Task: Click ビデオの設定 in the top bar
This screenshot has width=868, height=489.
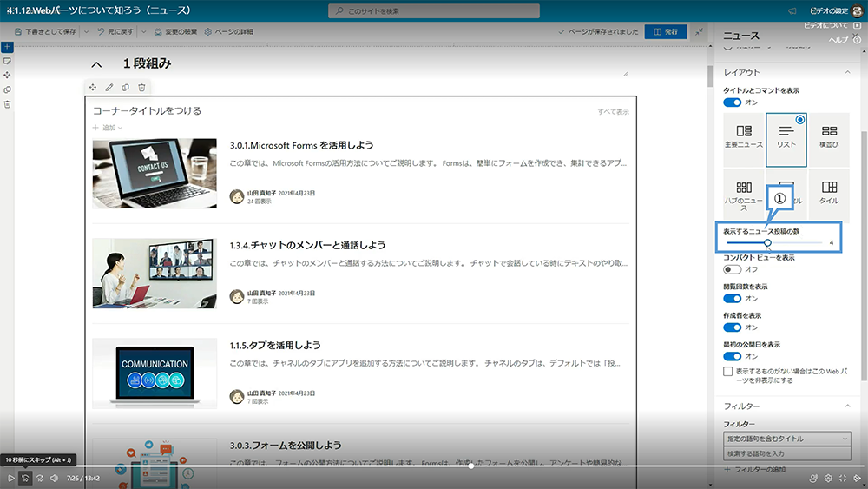Action: [829, 11]
